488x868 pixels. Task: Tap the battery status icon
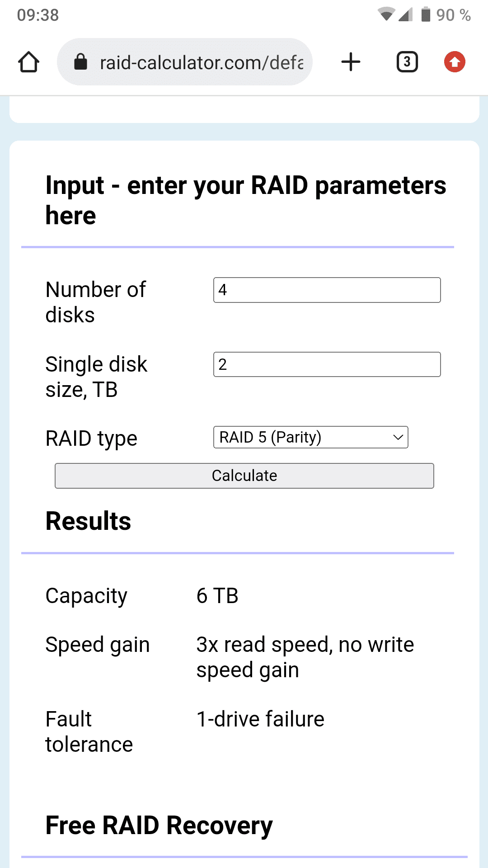(426, 14)
